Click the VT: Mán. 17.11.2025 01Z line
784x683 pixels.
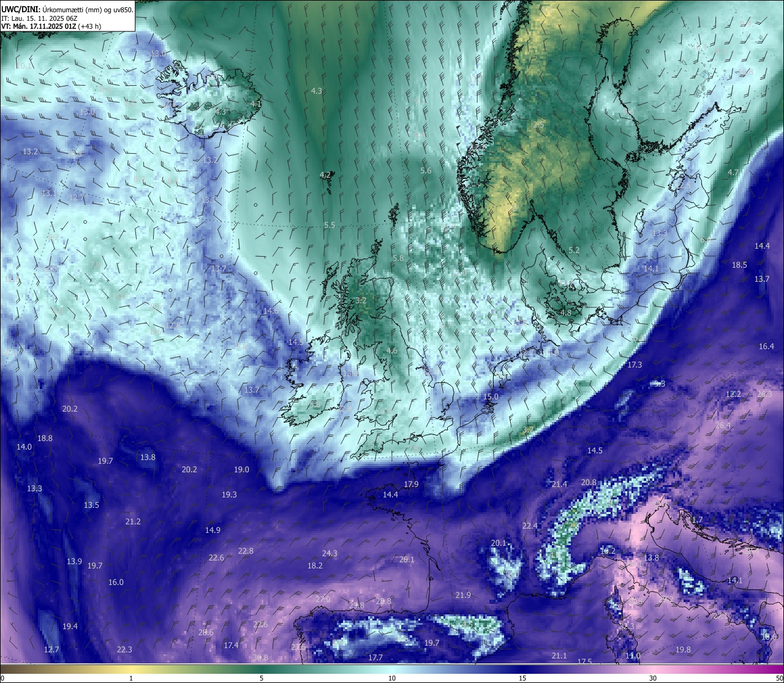pyautogui.click(x=51, y=26)
